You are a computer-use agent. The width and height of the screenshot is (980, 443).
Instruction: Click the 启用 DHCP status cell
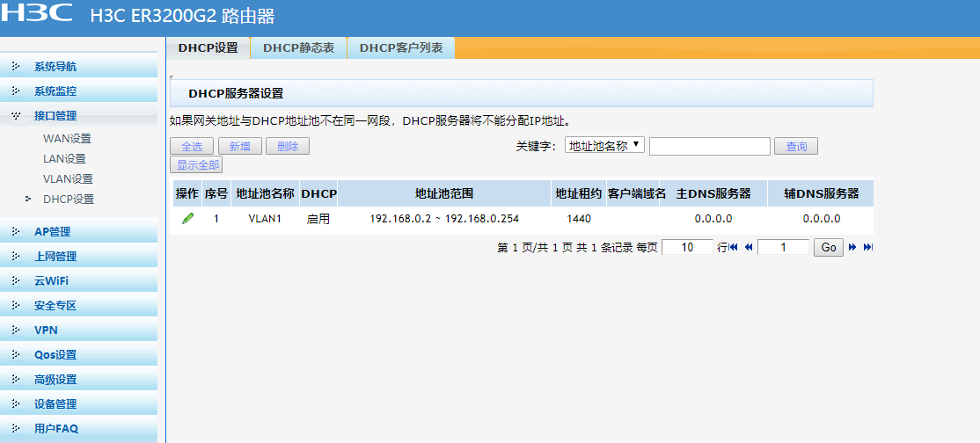point(318,219)
